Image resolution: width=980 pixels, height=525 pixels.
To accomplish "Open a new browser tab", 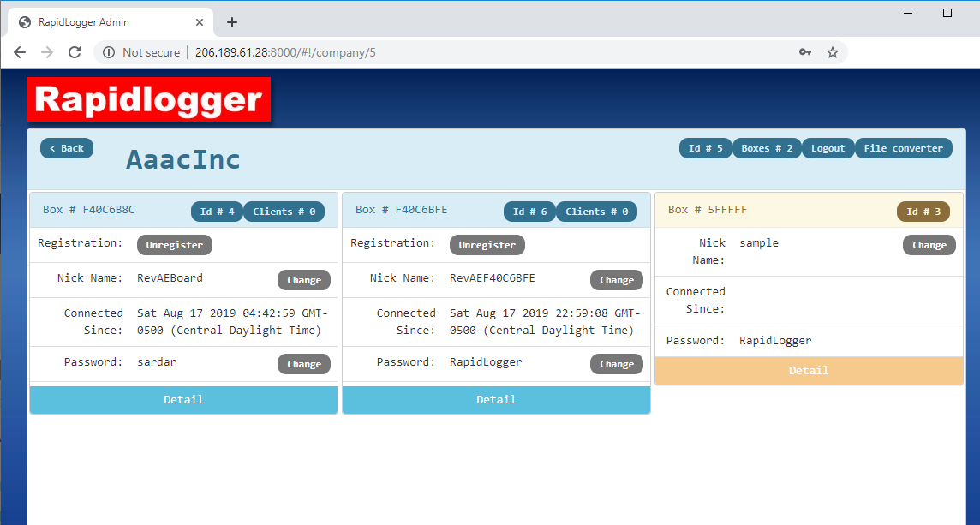I will click(x=231, y=22).
